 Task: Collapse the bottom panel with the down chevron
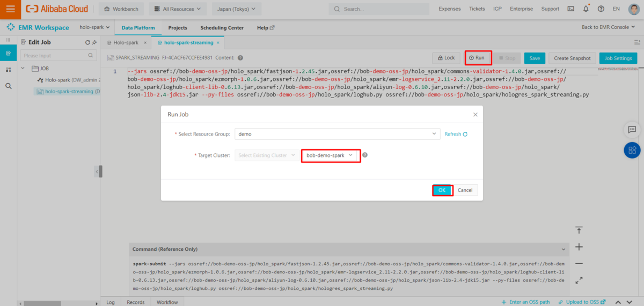pos(628,302)
